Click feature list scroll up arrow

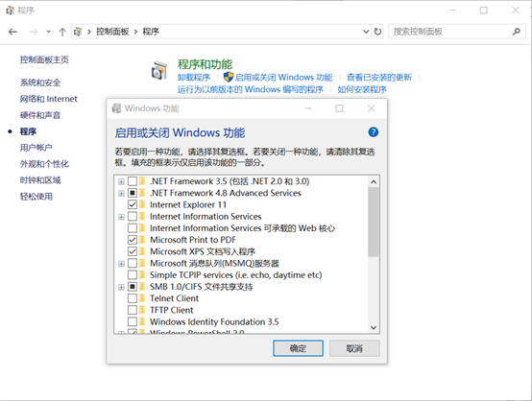374,182
